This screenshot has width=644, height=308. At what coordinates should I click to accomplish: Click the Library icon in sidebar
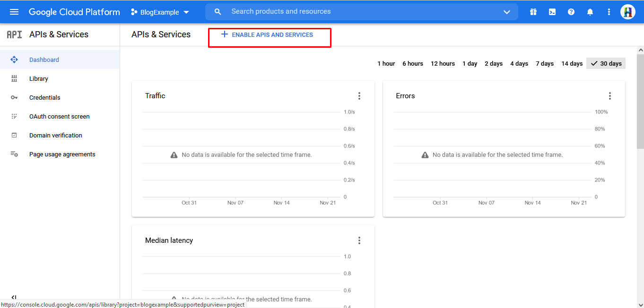[x=14, y=78]
